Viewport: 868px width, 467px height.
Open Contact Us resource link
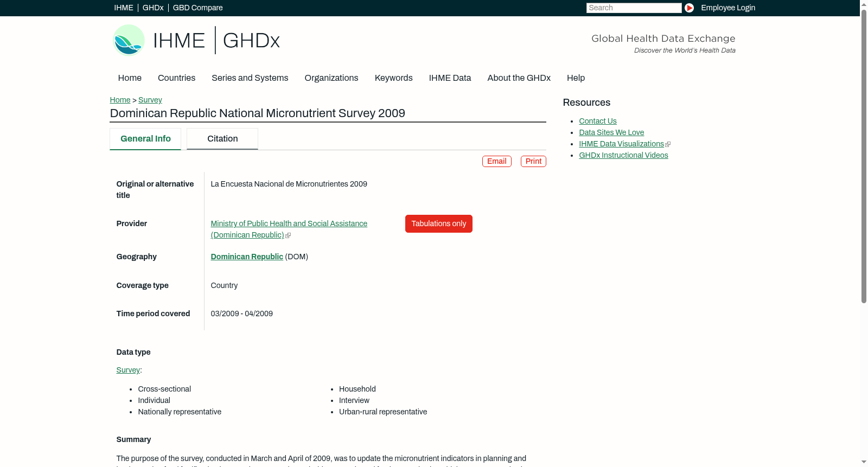pyautogui.click(x=598, y=121)
